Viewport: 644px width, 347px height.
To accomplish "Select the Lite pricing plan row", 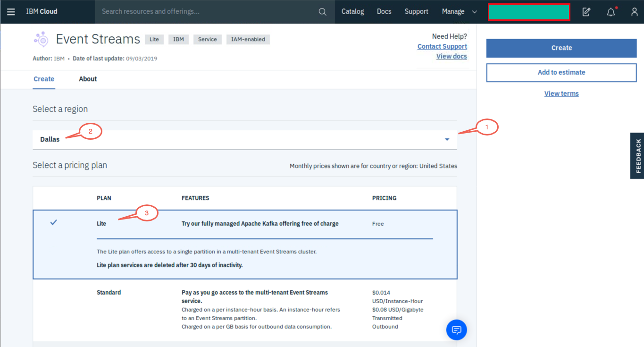I will coord(245,245).
